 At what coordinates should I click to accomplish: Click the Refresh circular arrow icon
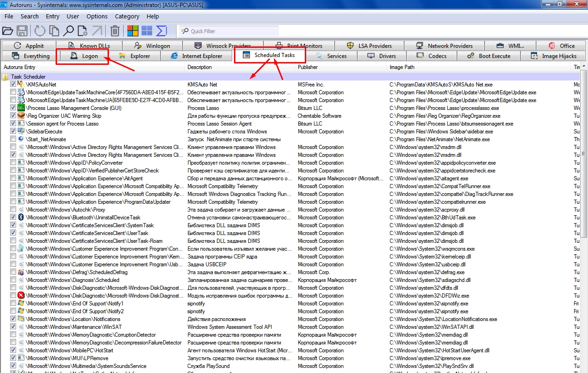click(x=40, y=31)
